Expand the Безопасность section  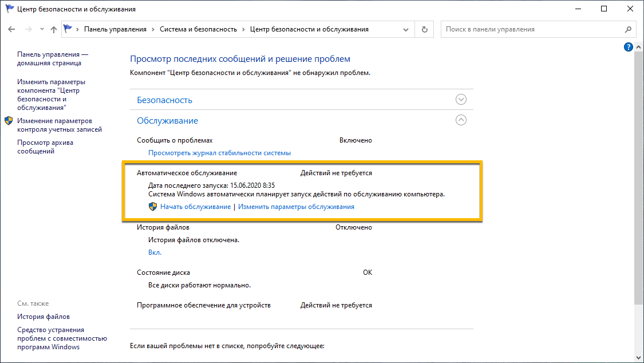point(461,99)
